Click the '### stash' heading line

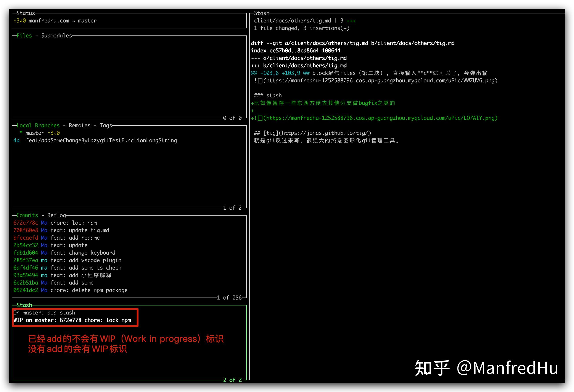click(x=268, y=96)
